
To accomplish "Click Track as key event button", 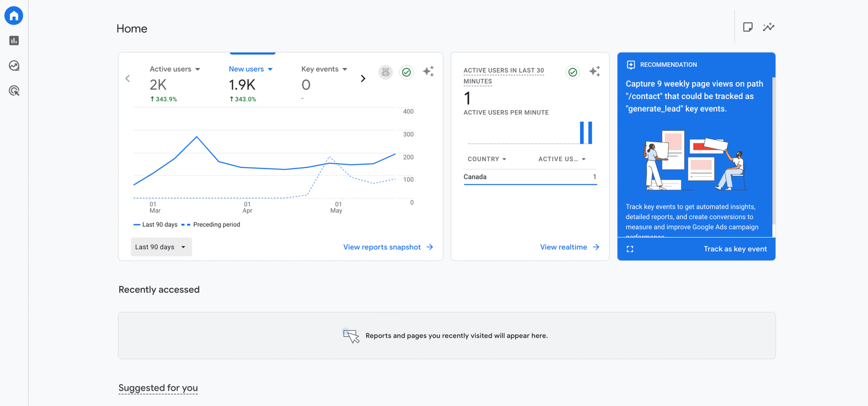I will click(735, 249).
